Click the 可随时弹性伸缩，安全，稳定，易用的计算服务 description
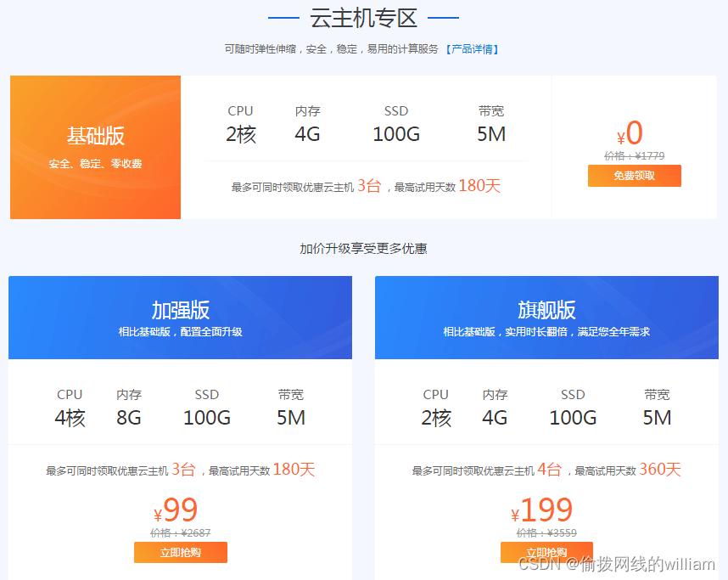 click(x=331, y=48)
